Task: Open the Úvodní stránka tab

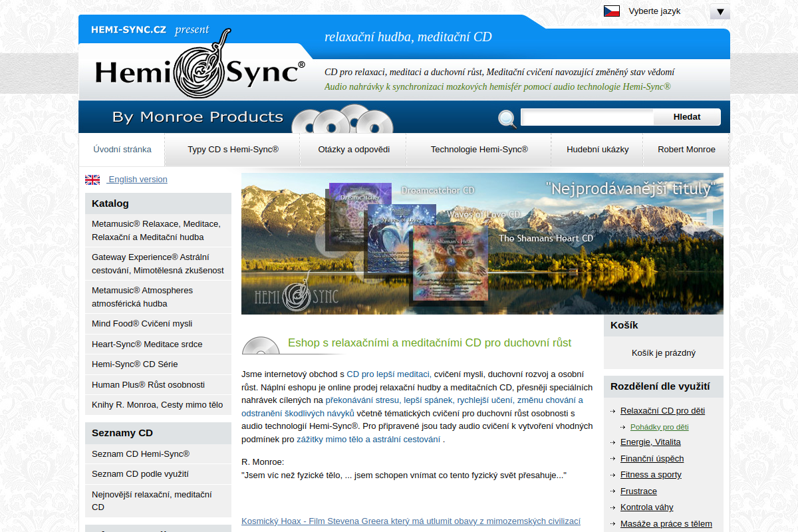Action: click(122, 150)
